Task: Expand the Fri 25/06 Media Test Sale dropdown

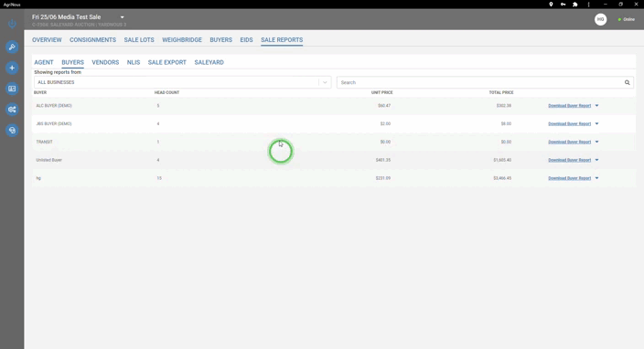Action: click(122, 17)
